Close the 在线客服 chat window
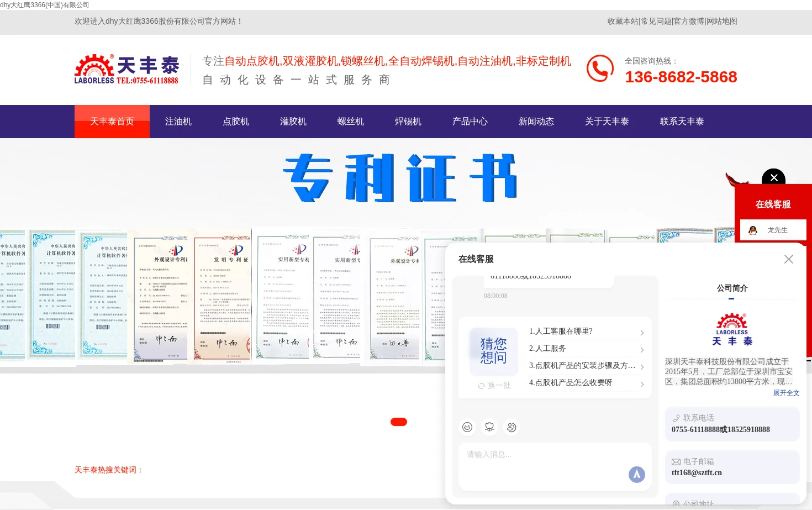 [x=789, y=259]
